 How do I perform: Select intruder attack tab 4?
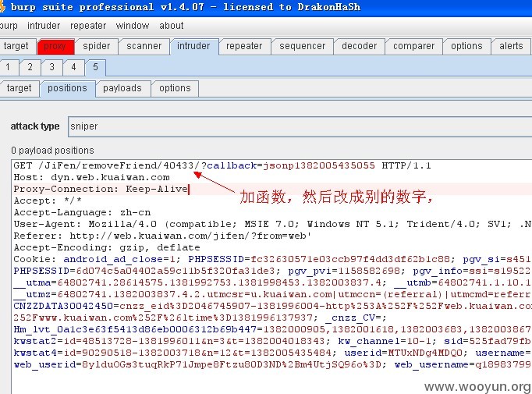(x=73, y=67)
